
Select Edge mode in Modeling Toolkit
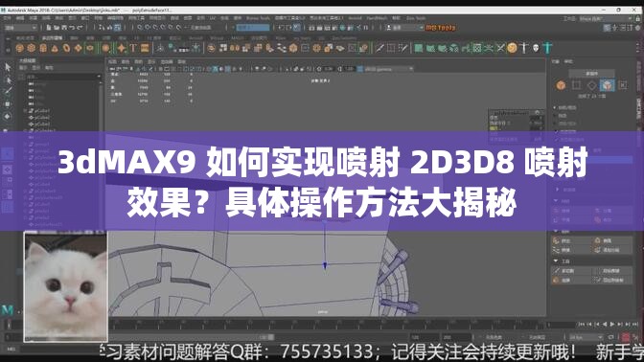tap(591, 85)
